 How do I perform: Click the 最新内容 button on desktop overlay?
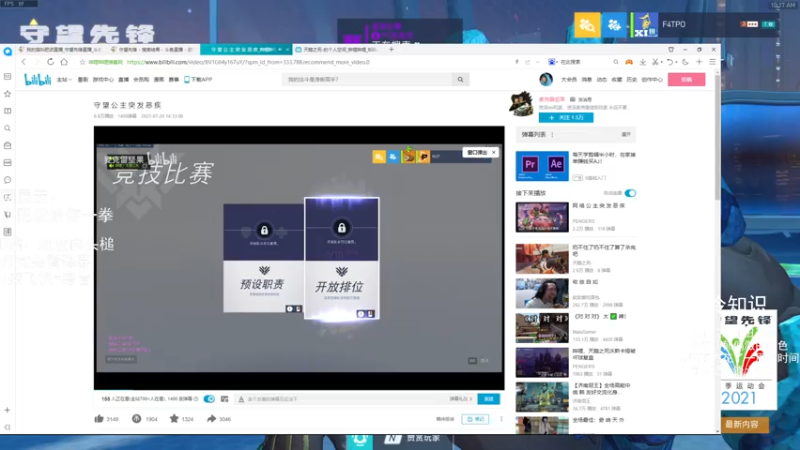coord(742,424)
